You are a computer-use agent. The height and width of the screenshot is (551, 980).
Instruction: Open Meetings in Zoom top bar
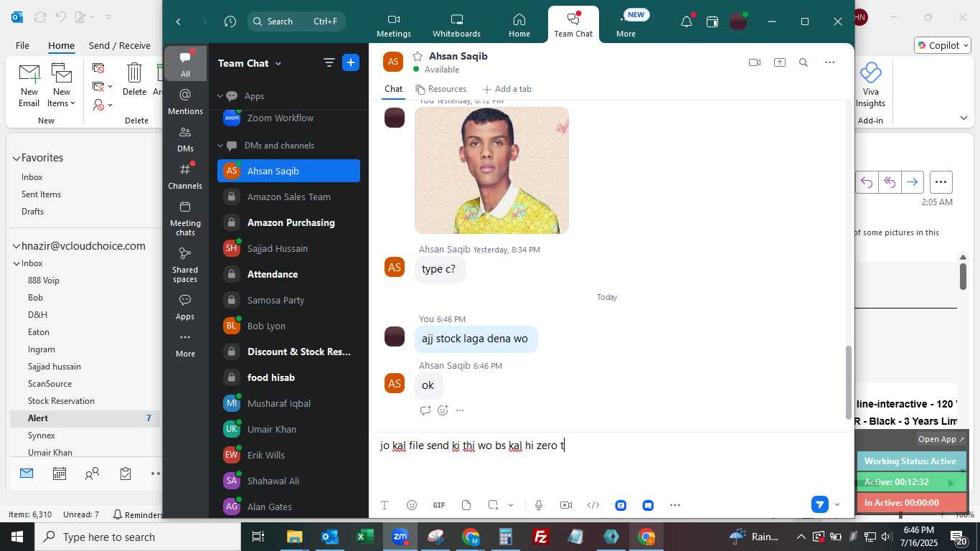(394, 26)
